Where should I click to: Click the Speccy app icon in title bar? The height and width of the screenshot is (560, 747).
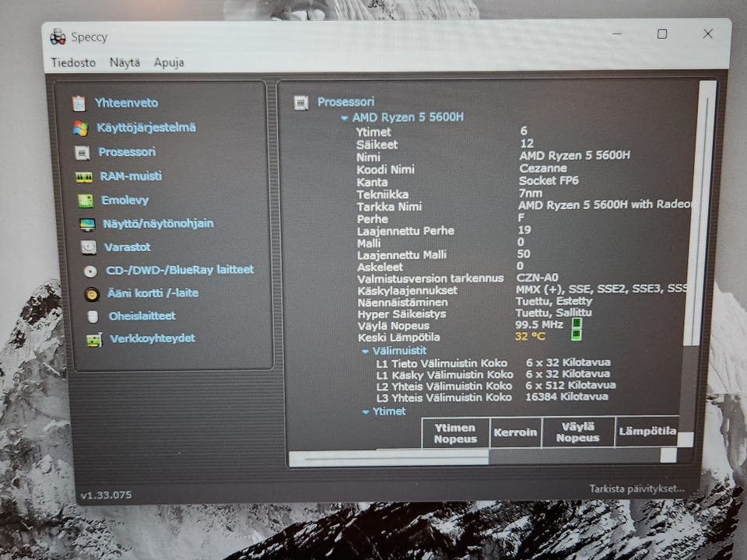click(58, 37)
